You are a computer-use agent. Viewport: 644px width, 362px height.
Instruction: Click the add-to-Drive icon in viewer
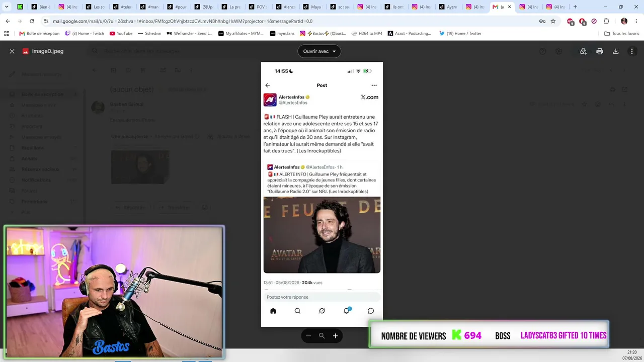(584, 51)
